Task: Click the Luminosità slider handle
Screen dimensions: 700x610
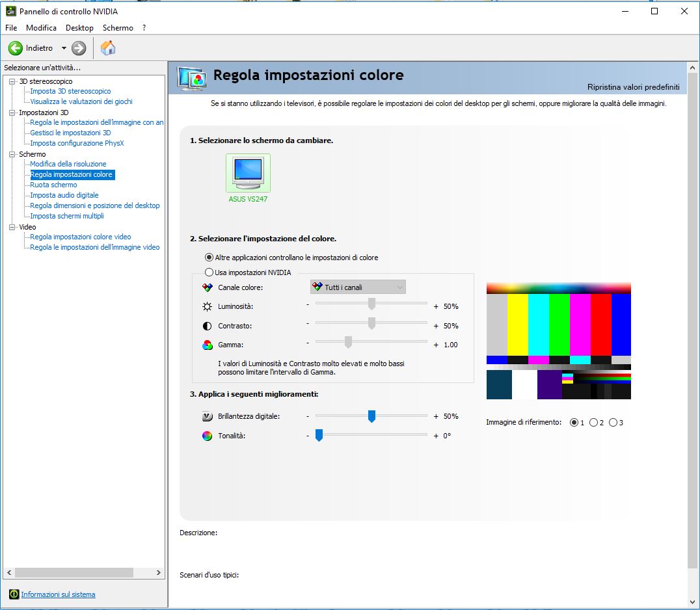Action: [371, 304]
